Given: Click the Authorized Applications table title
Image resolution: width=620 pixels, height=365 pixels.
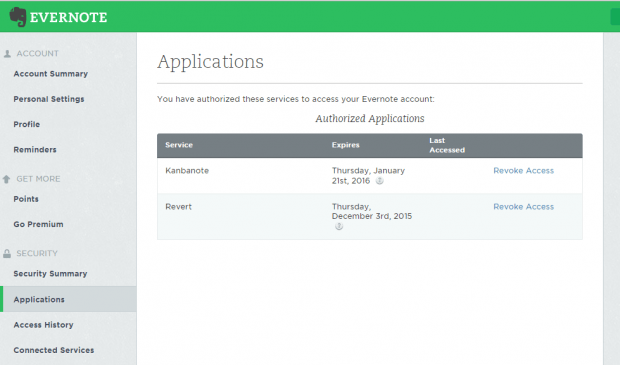Looking at the screenshot, I should (370, 119).
